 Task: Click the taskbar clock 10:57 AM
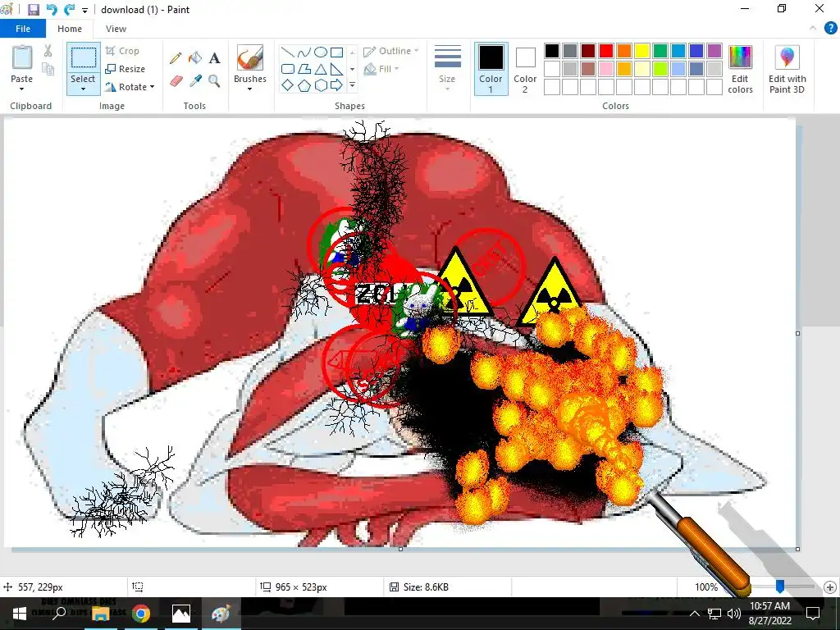pyautogui.click(x=769, y=606)
